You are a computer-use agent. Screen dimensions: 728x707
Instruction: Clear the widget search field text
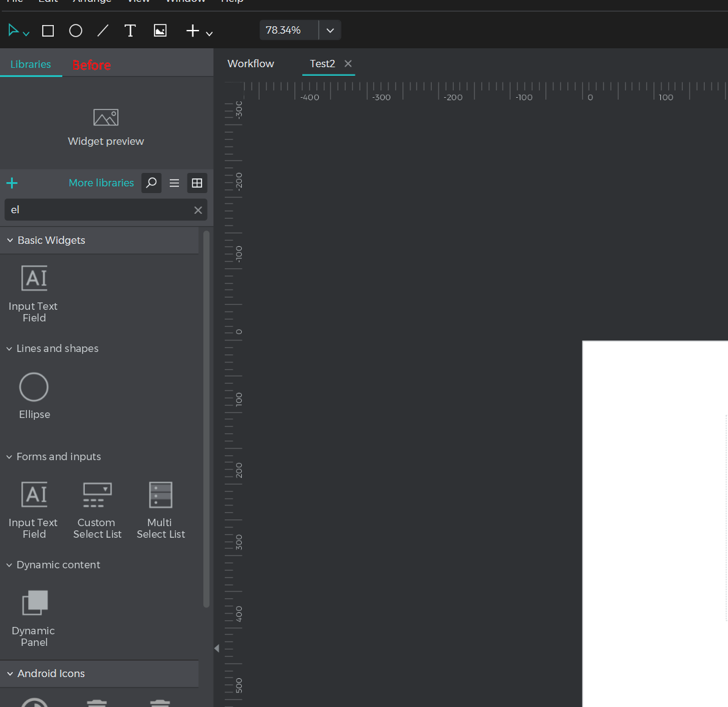pyautogui.click(x=198, y=210)
